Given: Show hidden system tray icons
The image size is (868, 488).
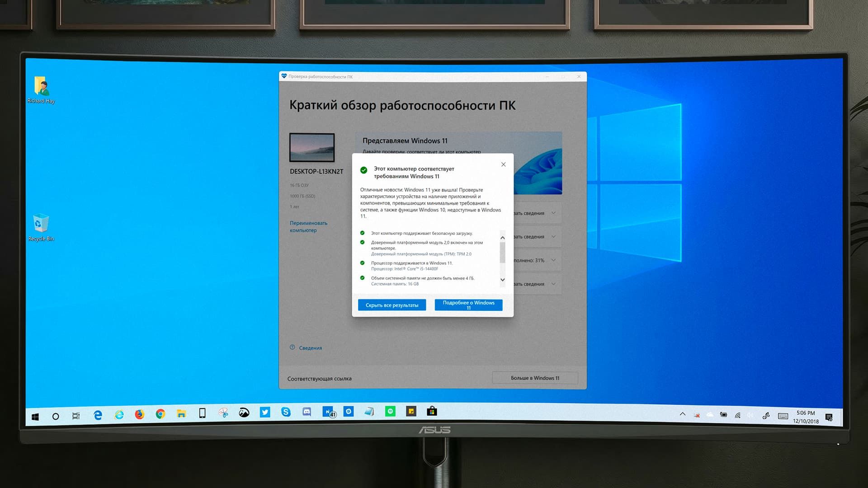Looking at the screenshot, I should tap(683, 414).
